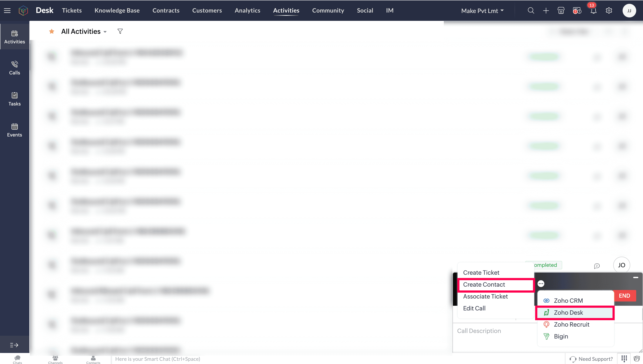Open the notifications bell icon
The height and width of the screenshot is (364, 643).
593,11
